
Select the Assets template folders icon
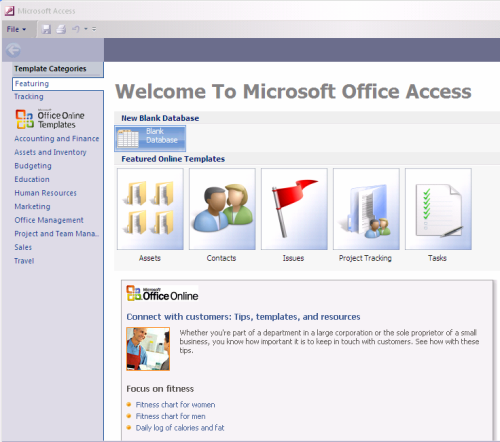point(150,209)
